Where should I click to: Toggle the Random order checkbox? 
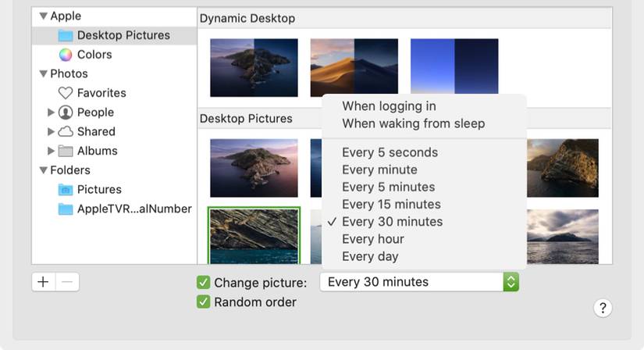[203, 302]
